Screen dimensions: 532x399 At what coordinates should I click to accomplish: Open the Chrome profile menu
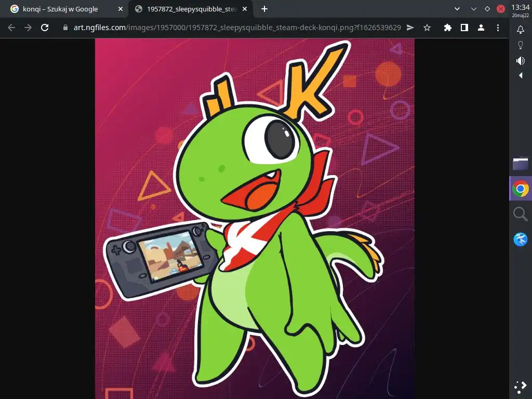tap(481, 28)
